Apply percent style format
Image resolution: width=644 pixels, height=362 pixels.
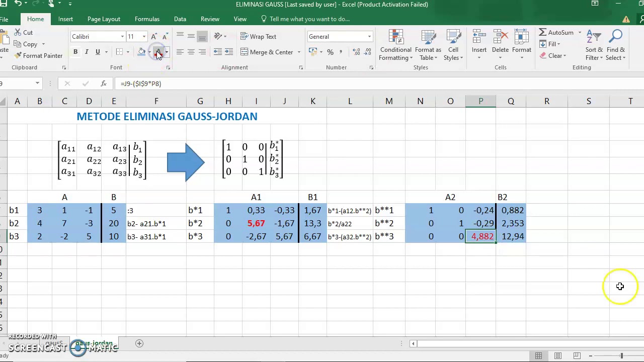point(330,52)
